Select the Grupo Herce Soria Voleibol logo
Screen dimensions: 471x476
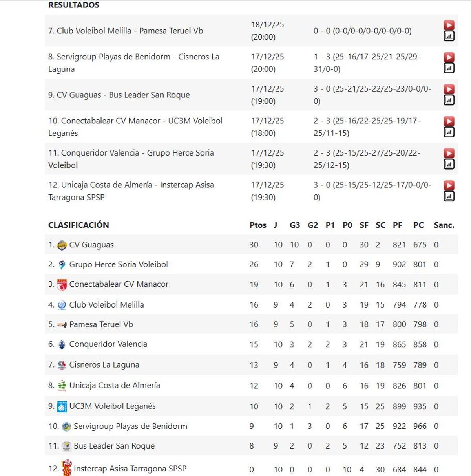(62, 264)
